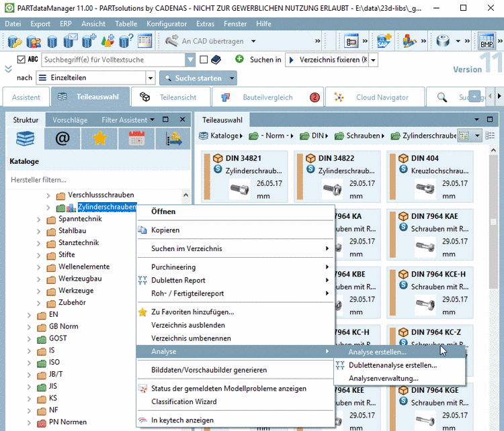This screenshot has width=504, height=431.
Task: Expand the Verschlussschrauben tree node
Action: (48, 195)
